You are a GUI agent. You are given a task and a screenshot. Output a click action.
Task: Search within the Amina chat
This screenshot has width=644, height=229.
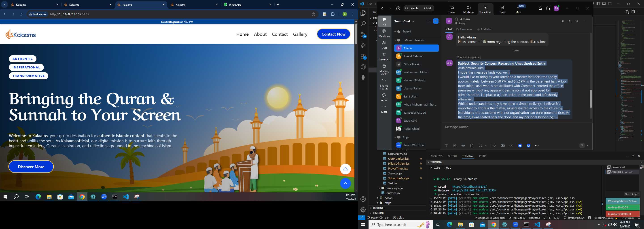coord(577,21)
